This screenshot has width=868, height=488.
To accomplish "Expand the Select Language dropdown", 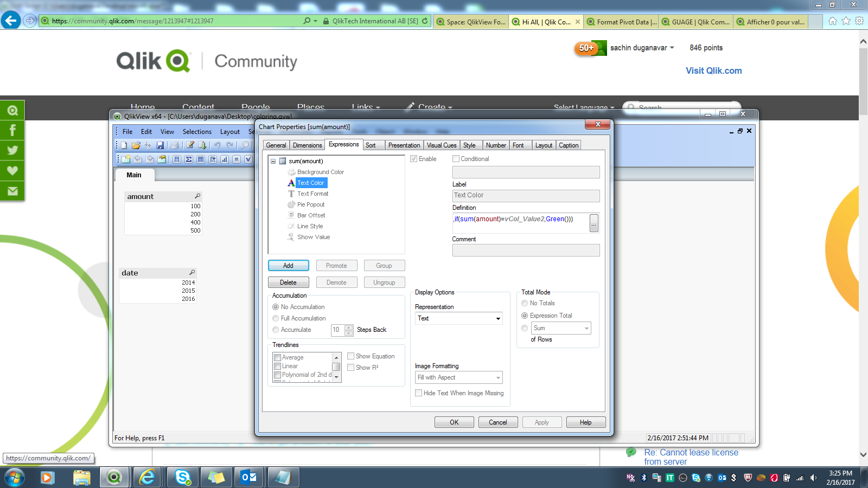I will coord(584,107).
